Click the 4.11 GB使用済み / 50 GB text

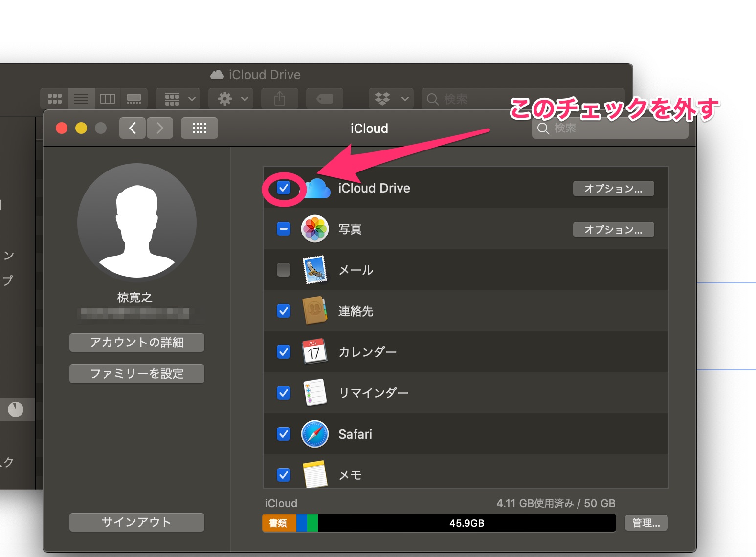click(556, 503)
